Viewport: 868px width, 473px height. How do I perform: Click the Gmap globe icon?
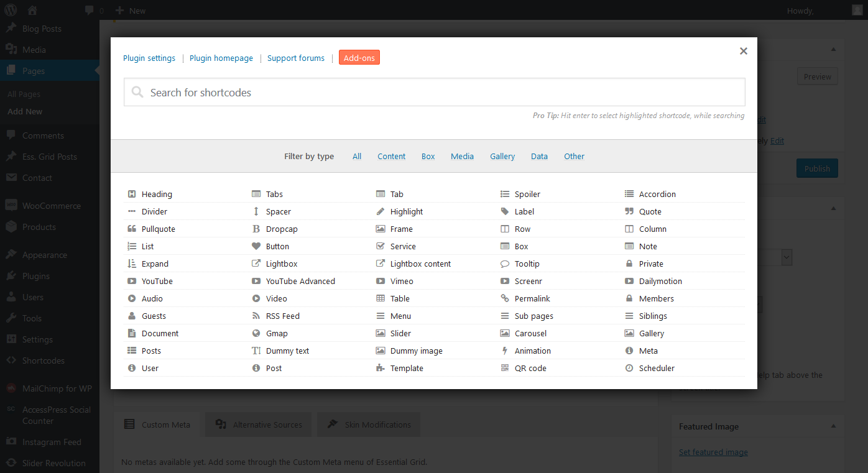[x=256, y=333]
